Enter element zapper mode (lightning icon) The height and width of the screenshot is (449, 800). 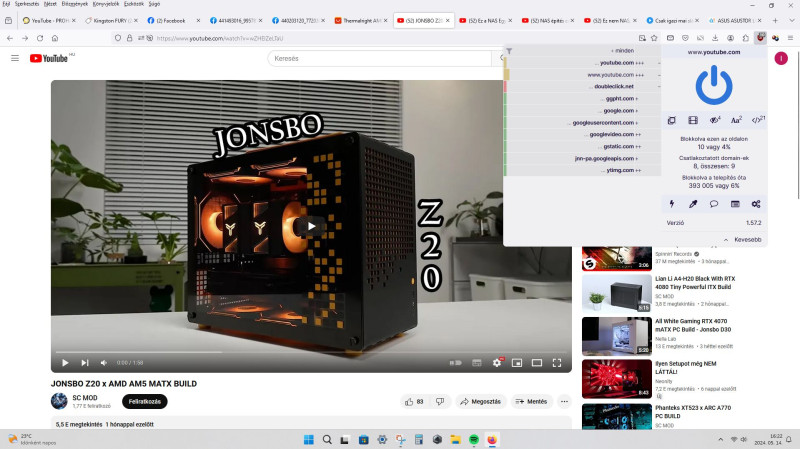671,204
